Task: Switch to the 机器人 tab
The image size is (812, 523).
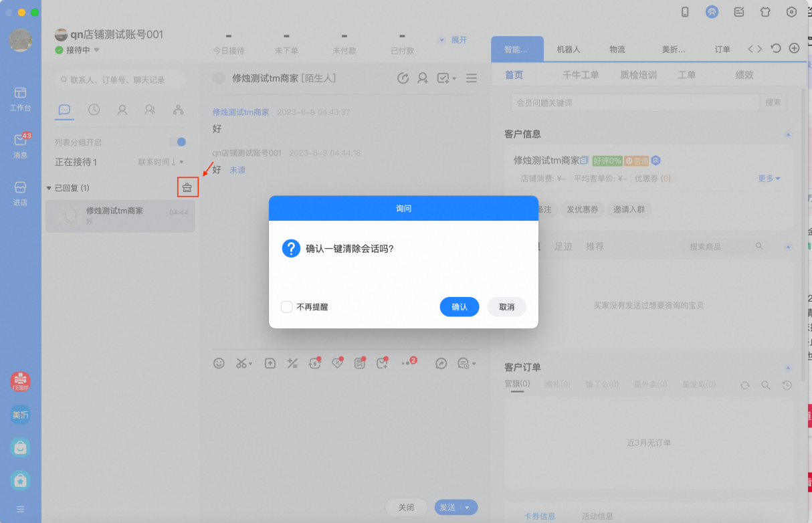Action: (x=569, y=49)
